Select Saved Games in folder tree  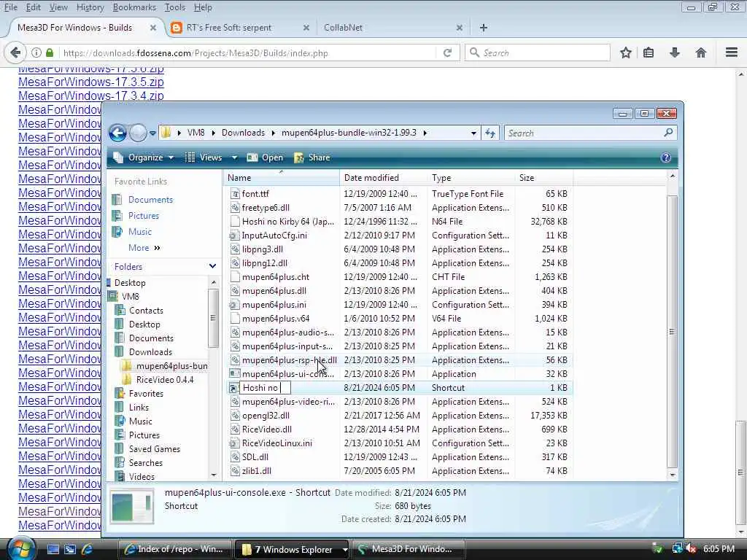(x=155, y=449)
